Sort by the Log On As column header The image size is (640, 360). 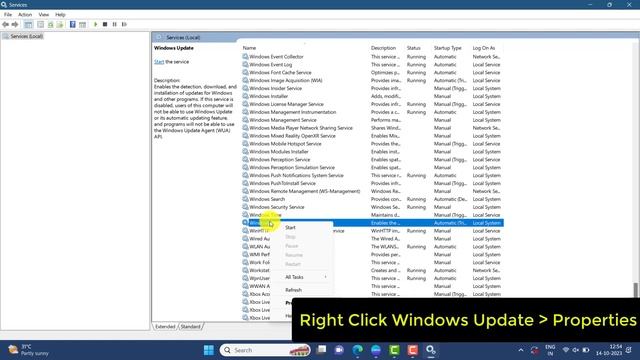484,48
